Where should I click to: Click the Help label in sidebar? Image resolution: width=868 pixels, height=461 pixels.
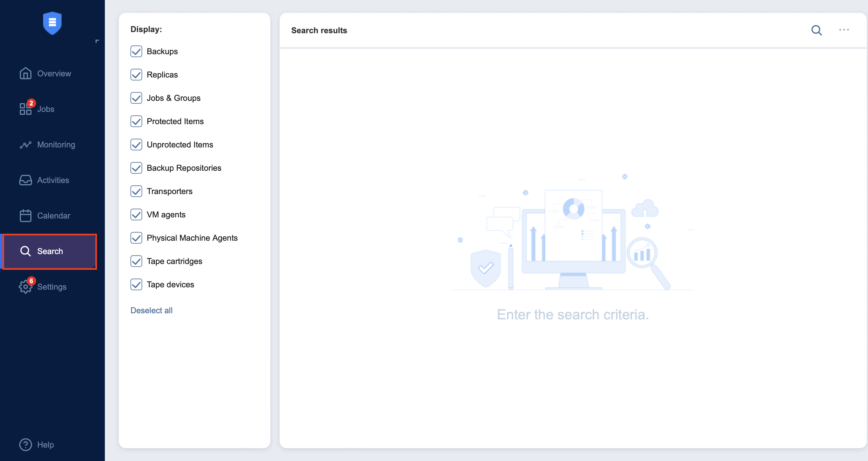(45, 444)
